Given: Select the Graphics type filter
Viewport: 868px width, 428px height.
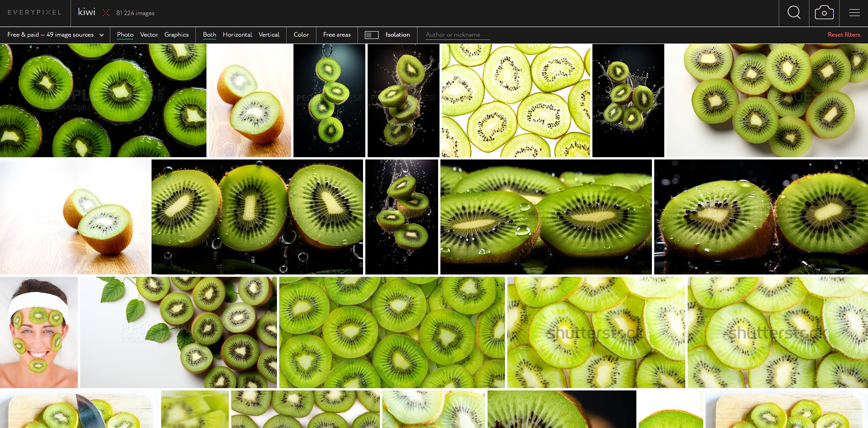Looking at the screenshot, I should [176, 35].
